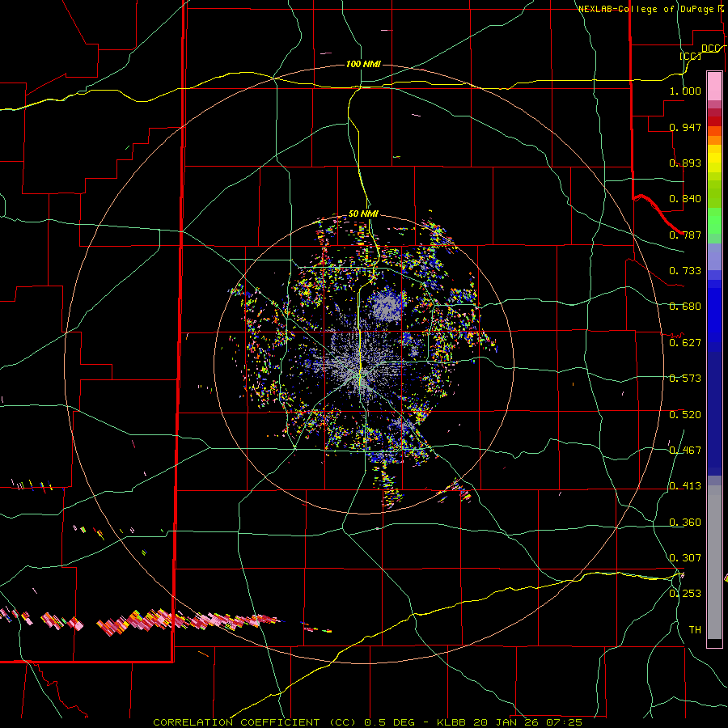Click the bright green color bar segment

pos(714,221)
